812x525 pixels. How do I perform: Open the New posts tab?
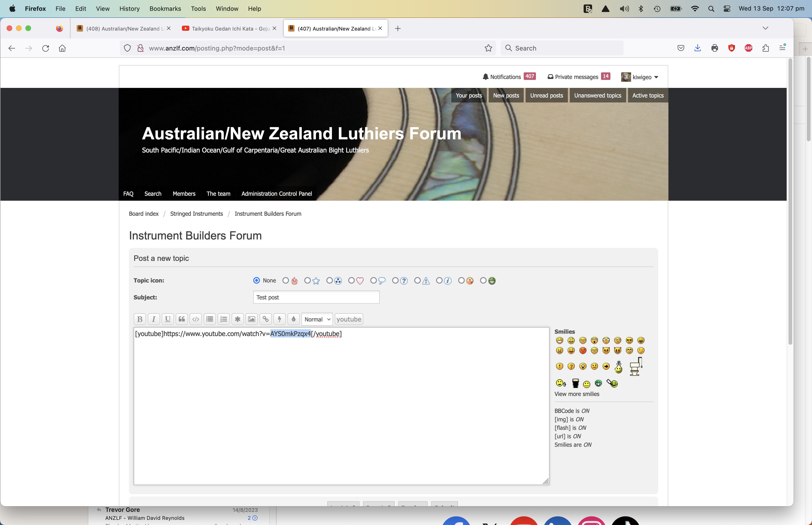point(506,95)
